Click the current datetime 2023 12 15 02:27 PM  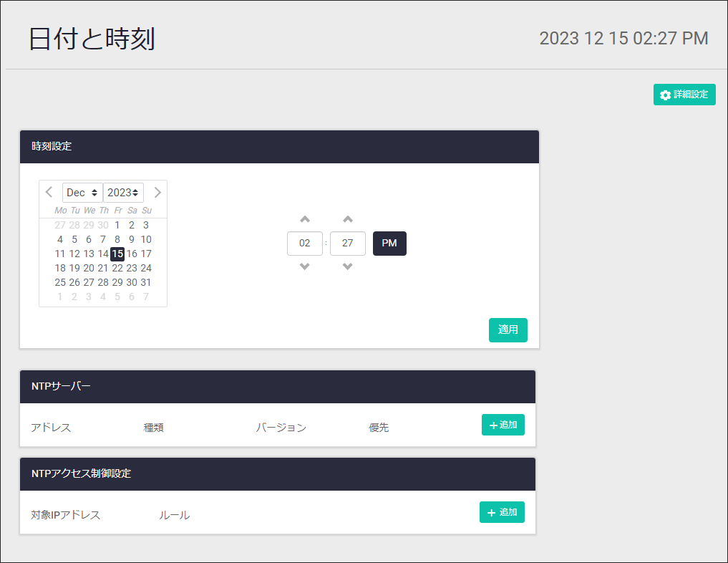(623, 39)
